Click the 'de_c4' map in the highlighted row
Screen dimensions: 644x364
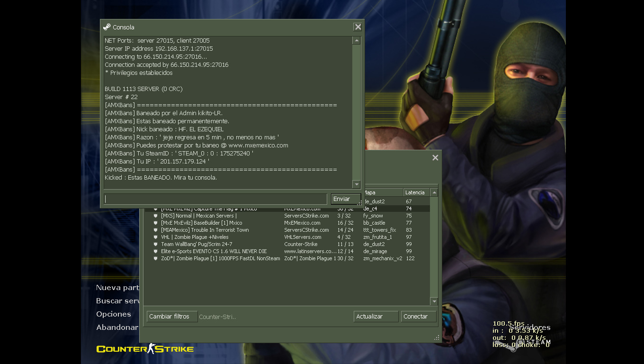[x=370, y=209]
